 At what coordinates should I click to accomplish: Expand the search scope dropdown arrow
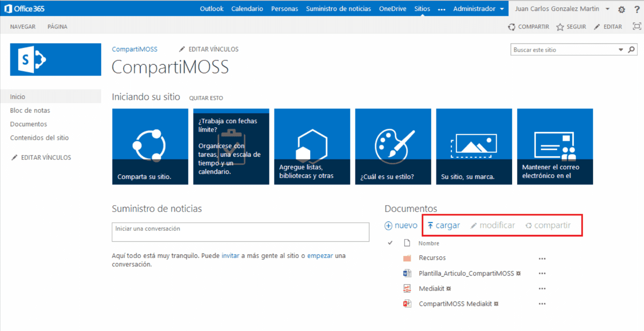[621, 50]
